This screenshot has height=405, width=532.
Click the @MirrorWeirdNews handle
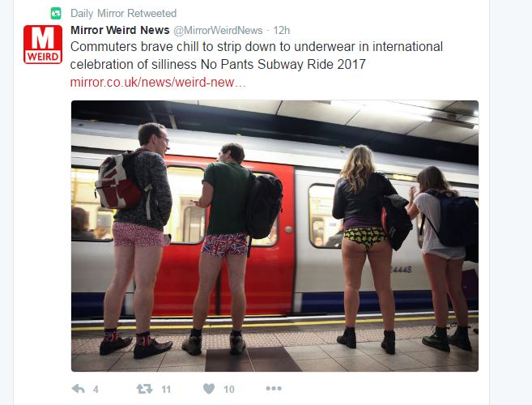pyautogui.click(x=218, y=31)
